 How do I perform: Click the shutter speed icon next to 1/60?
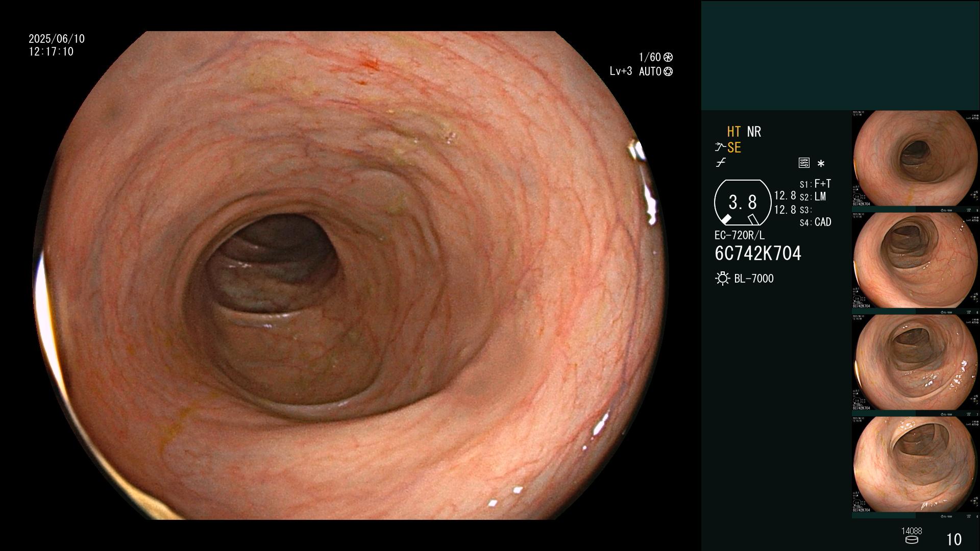(668, 57)
